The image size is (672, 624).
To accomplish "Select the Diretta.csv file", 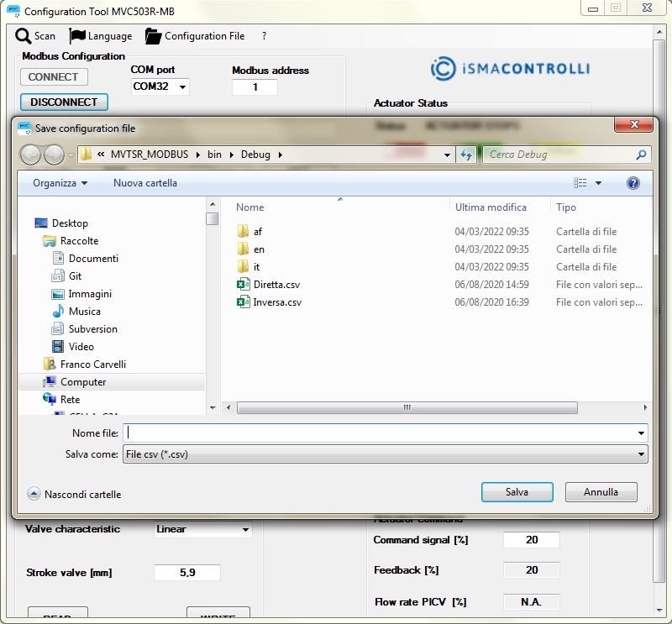I will 276,285.
